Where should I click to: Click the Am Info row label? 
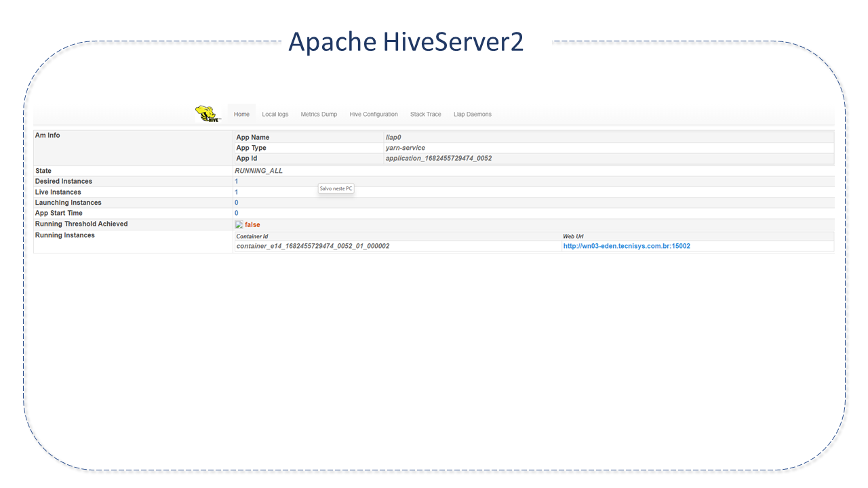pyautogui.click(x=47, y=136)
